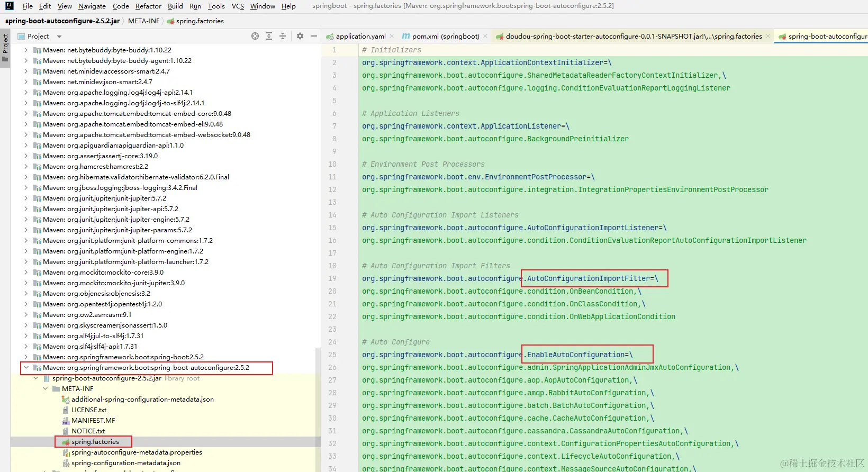
Task: Select spring.factories in the project tree
Action: (x=95, y=442)
